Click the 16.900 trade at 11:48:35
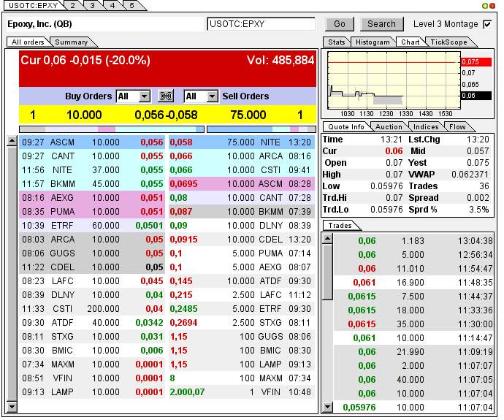504x420 pixels. point(413,283)
